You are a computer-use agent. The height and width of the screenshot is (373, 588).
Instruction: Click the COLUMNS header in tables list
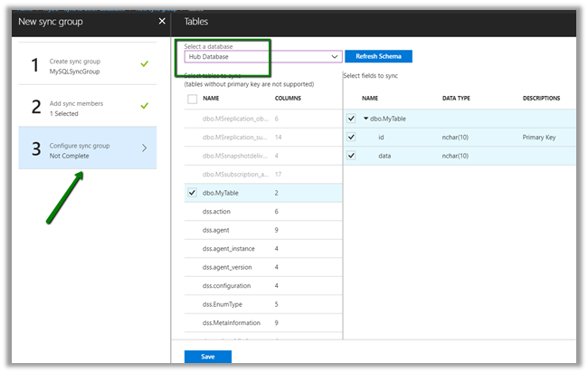tap(288, 98)
